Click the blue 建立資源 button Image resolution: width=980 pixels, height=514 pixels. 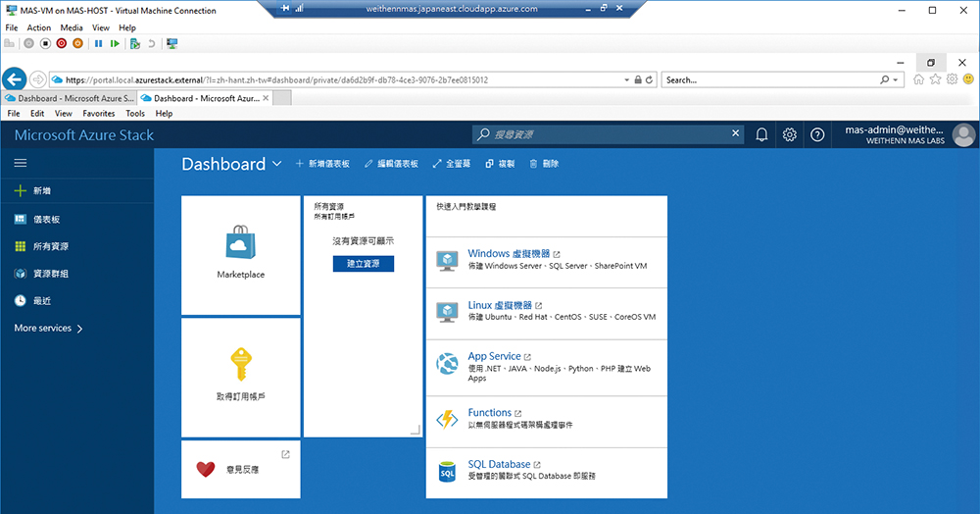(364, 264)
